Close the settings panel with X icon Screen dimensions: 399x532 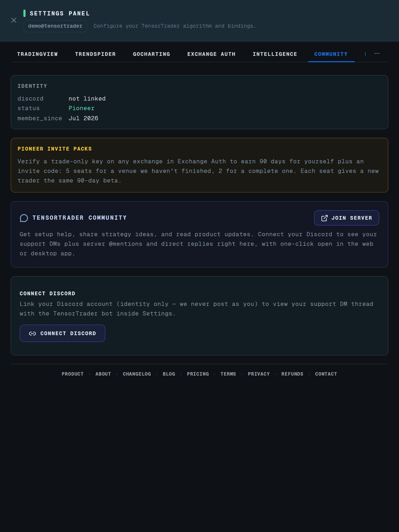(x=14, y=20)
